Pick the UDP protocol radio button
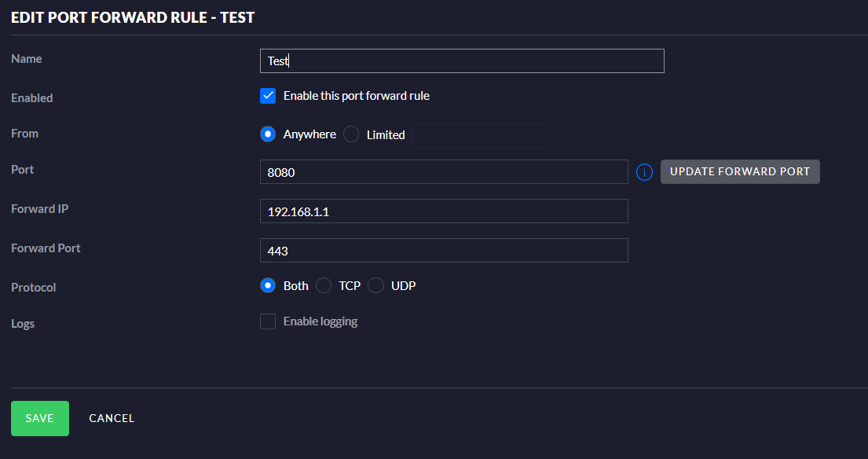This screenshot has width=868, height=459. 376,286
